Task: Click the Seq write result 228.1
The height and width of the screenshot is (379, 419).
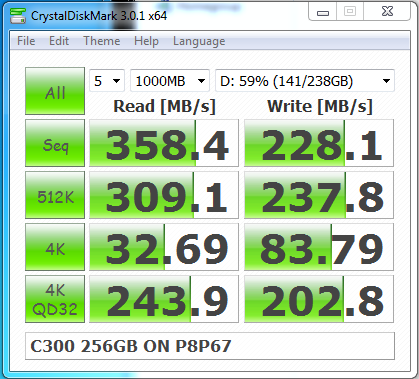Action: [319, 143]
